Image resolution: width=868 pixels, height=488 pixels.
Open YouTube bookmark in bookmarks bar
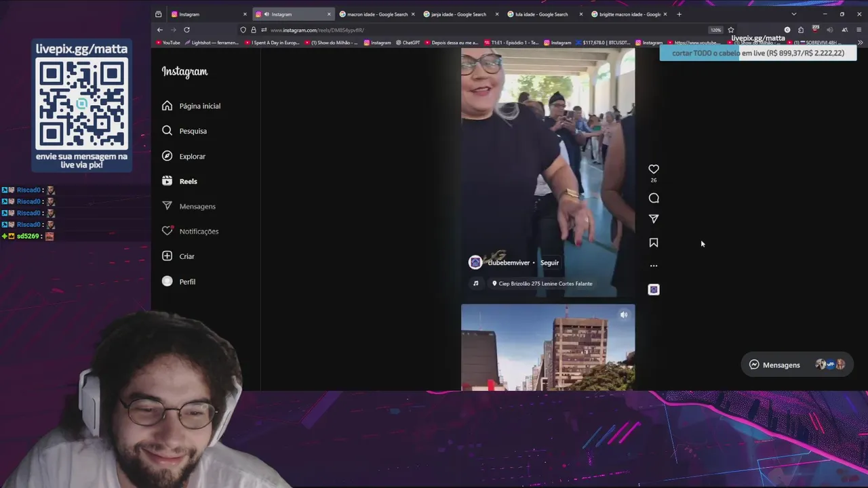[x=168, y=43]
